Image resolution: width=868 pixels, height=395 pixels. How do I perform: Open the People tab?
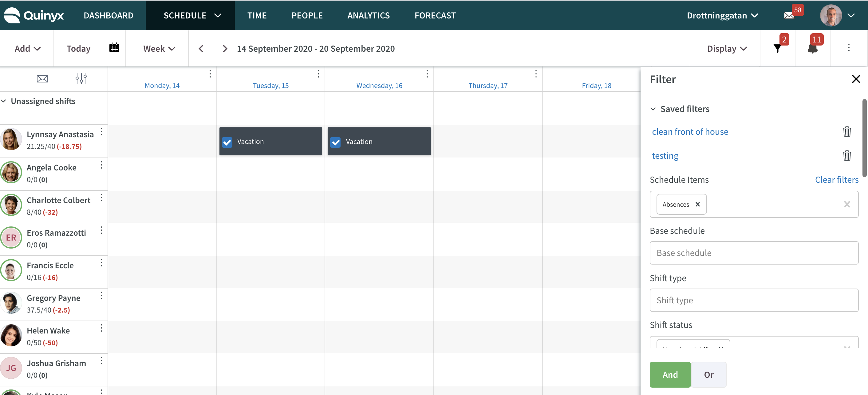pyautogui.click(x=307, y=15)
